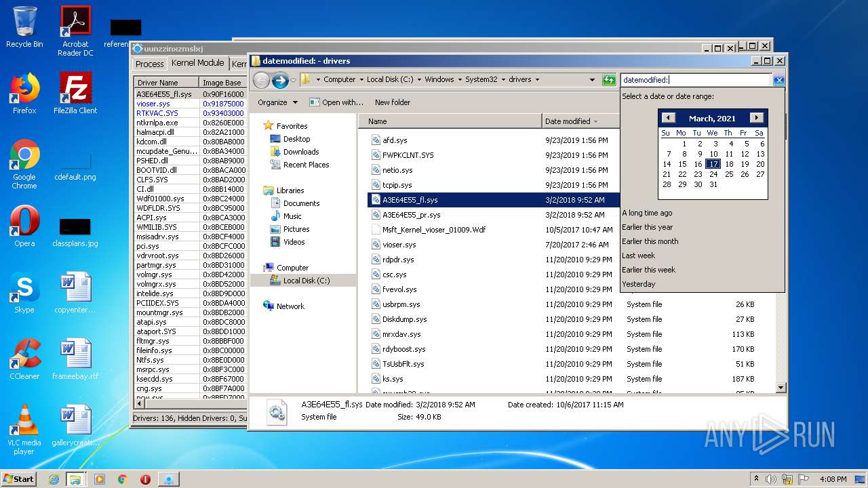This screenshot has width=868, height=488.
Task: Click Open with... toolbar button
Action: [336, 102]
